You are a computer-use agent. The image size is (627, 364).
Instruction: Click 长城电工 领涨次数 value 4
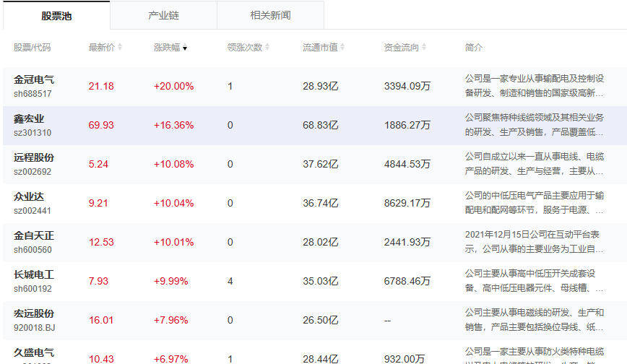230,281
